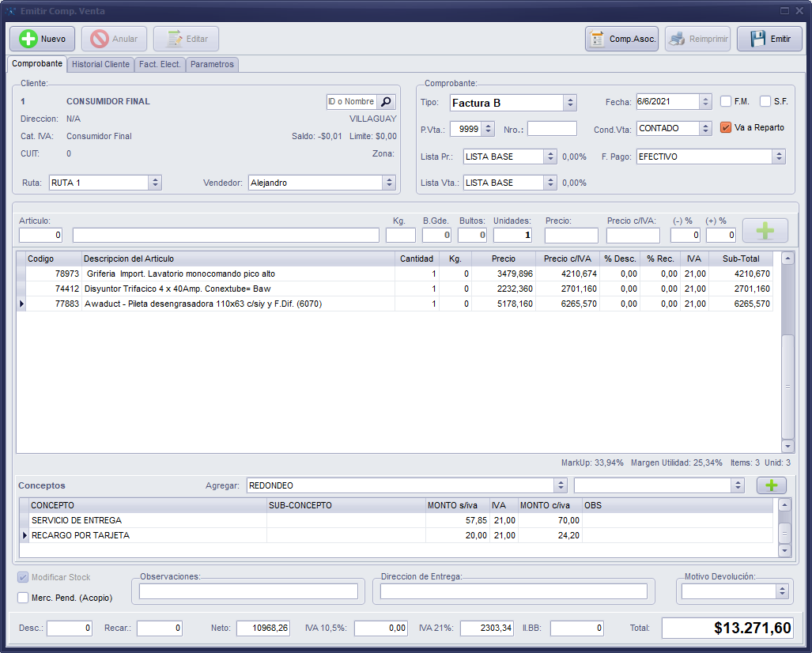Click the Editar button
Viewport: 812px width, 653px height.
coord(187,39)
